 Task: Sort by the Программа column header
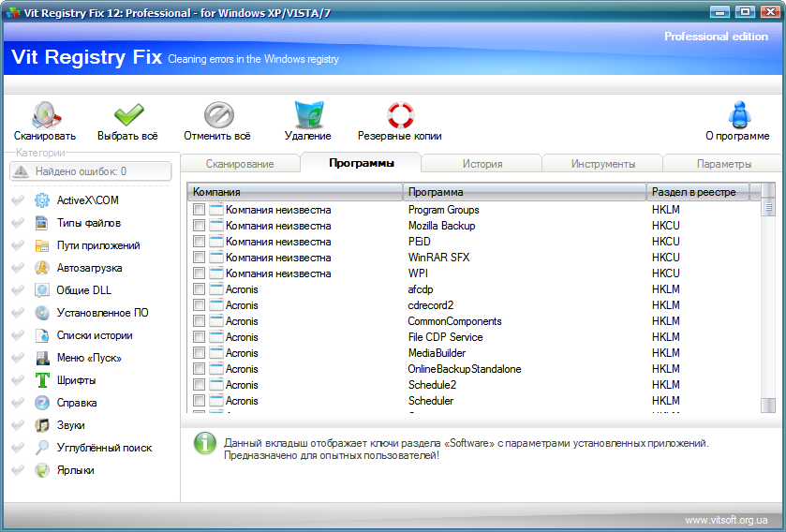524,192
